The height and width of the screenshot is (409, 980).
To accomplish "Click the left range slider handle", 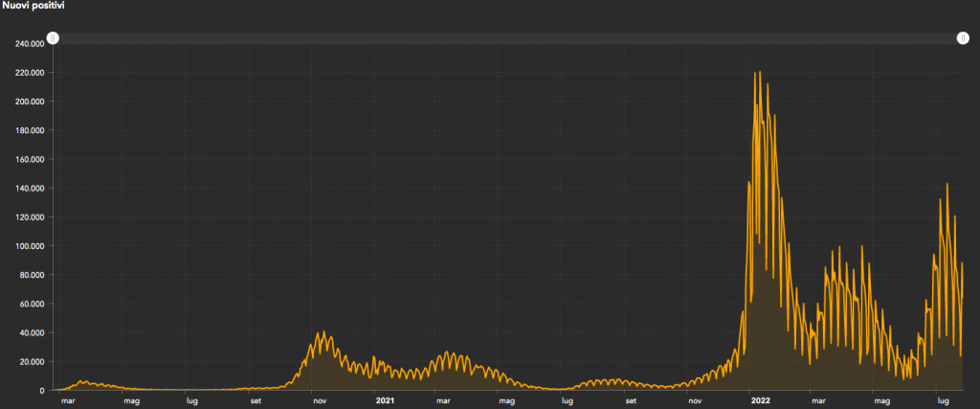I will click(54, 38).
